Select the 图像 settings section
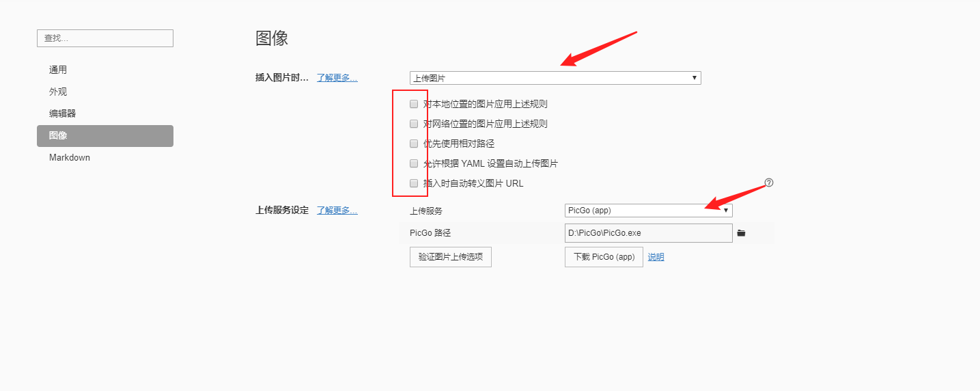Viewport: 980px width, 391px height. 105,136
